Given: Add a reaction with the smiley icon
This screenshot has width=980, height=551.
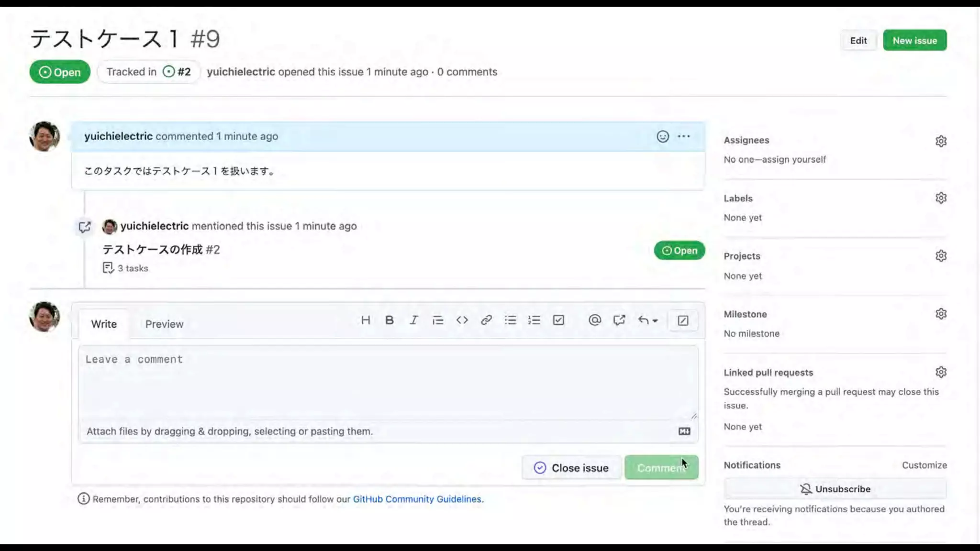Looking at the screenshot, I should [662, 137].
